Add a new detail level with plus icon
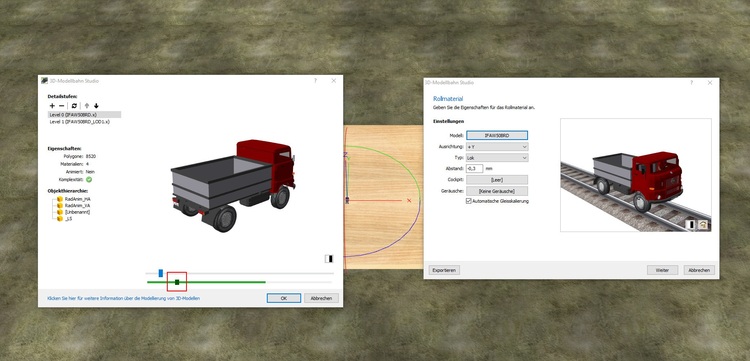750x361 pixels. (52, 106)
